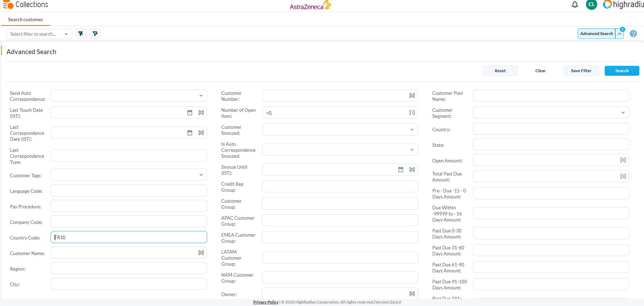Click the Collections app logo
The image size is (644, 306).
coord(25,5)
